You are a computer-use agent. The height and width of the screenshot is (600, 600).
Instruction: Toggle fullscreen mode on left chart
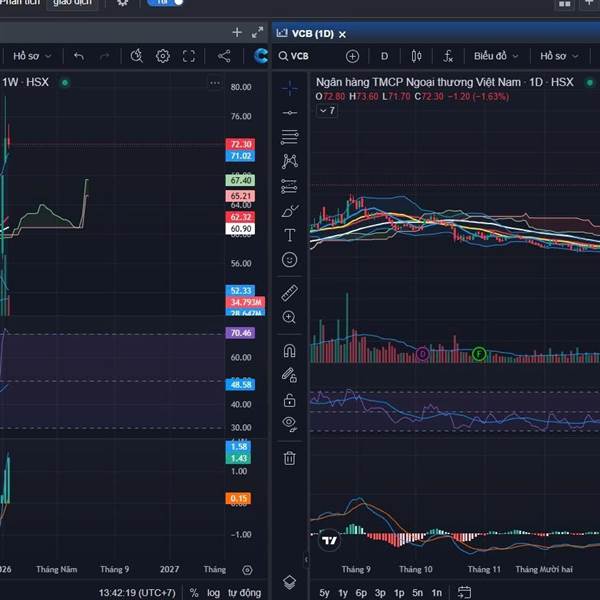click(189, 56)
